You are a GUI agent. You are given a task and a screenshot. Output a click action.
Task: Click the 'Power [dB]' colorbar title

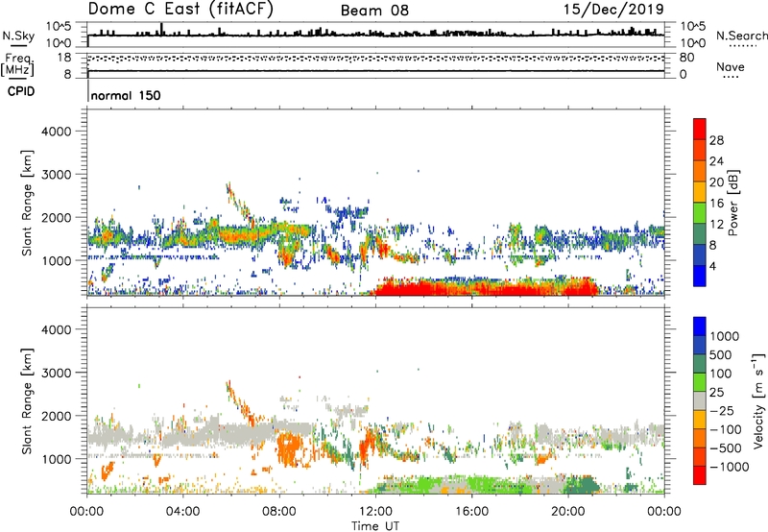[732, 203]
